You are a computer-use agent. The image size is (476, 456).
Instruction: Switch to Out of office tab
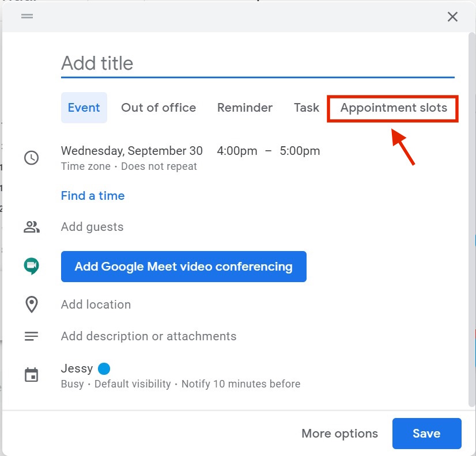[158, 108]
